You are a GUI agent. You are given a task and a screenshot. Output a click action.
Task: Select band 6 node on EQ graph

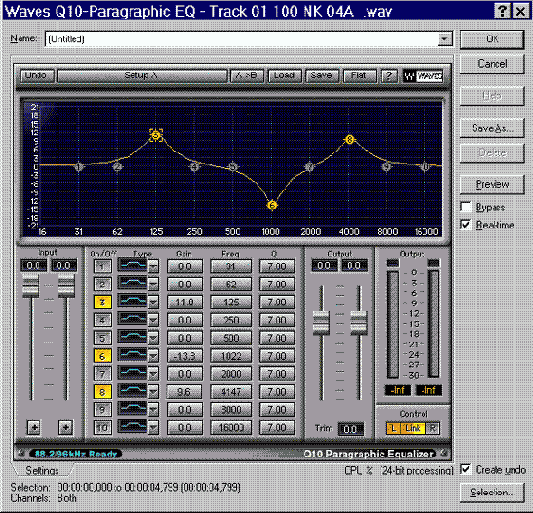(x=272, y=205)
